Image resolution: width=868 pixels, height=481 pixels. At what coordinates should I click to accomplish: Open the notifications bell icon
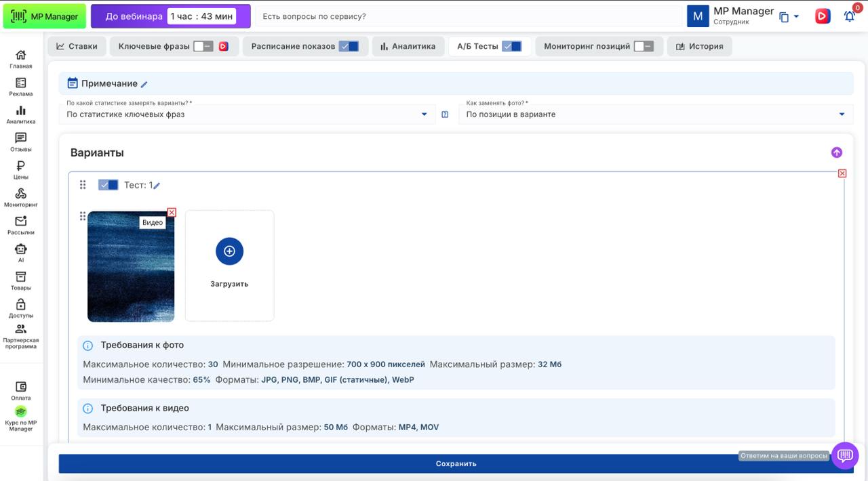pyautogui.click(x=849, y=16)
